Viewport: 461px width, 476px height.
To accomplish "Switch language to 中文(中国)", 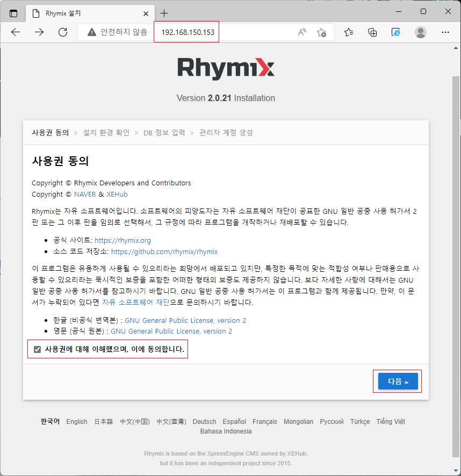I will (x=135, y=422).
